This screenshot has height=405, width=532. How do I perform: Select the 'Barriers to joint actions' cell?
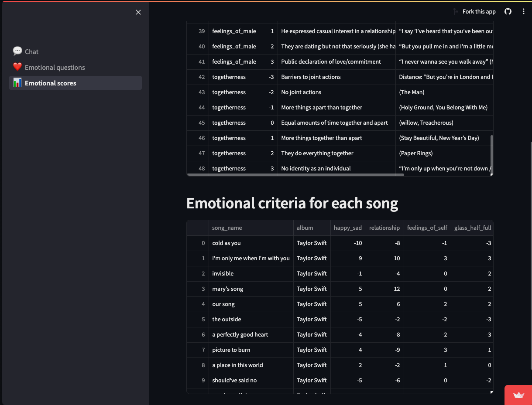coord(311,77)
